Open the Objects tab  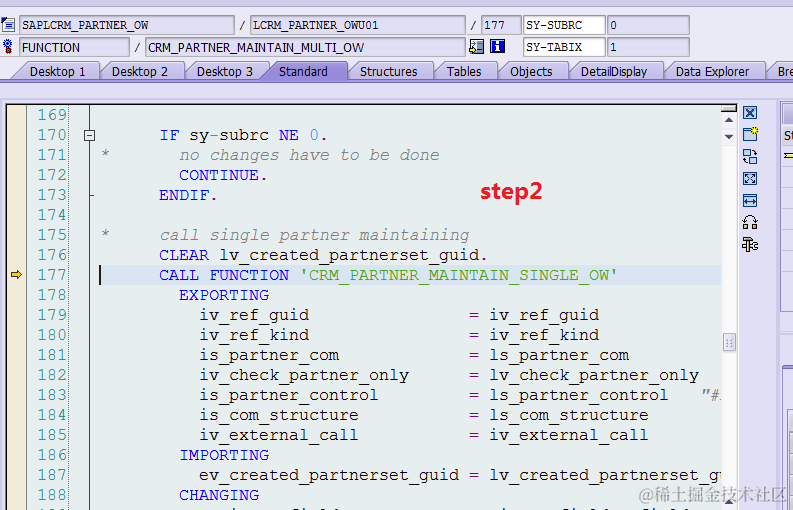[x=531, y=71]
